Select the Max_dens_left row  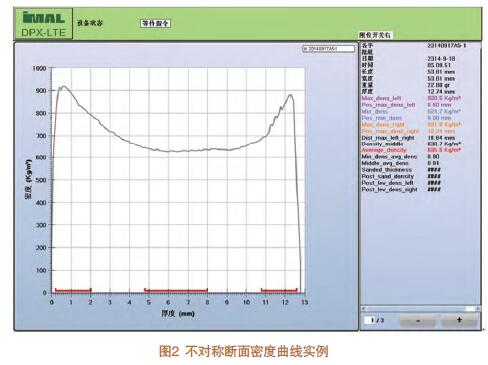[411, 98]
